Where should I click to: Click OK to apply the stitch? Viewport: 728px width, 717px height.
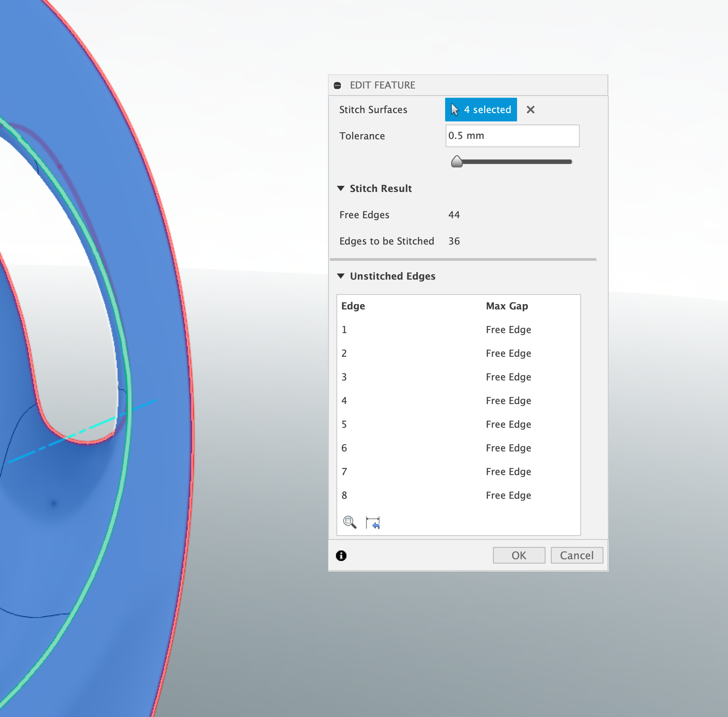519,555
